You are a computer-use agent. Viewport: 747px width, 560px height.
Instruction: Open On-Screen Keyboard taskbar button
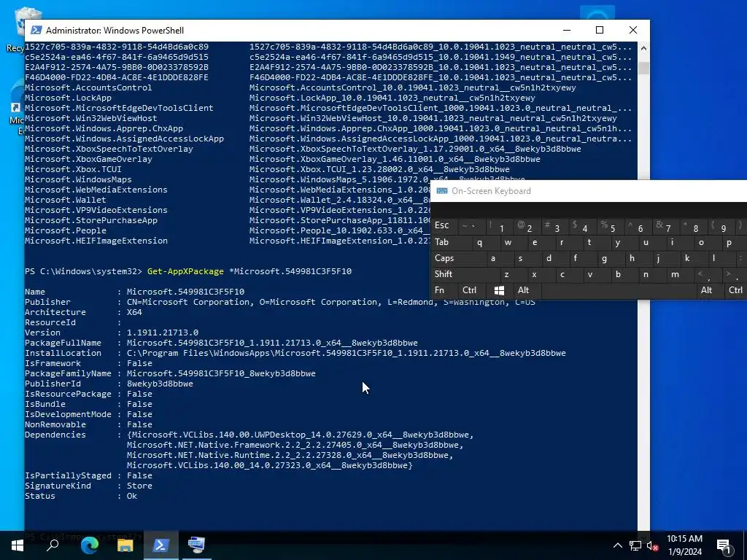196,545
